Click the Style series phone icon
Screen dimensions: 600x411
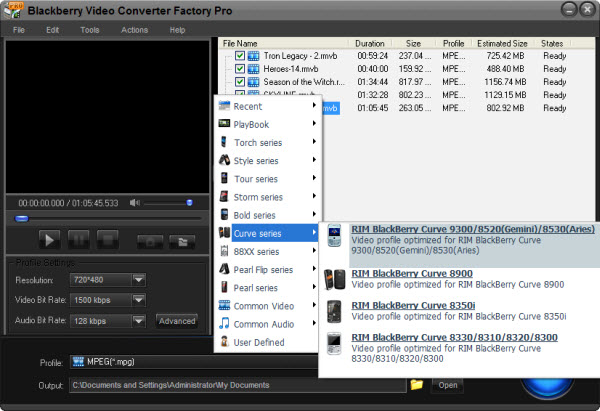click(x=224, y=160)
